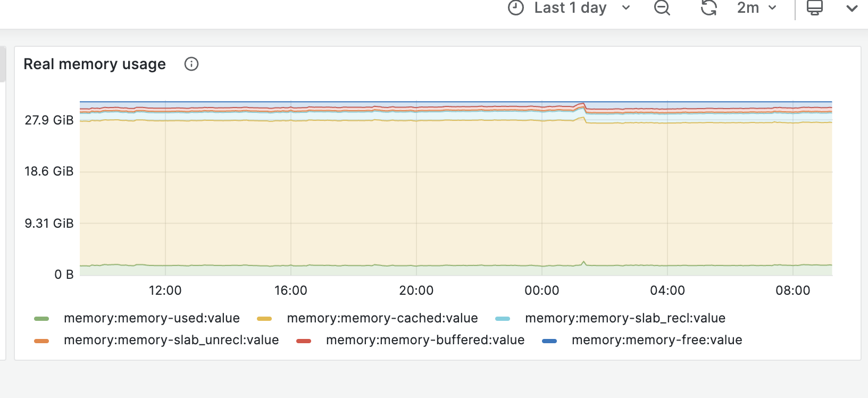Toggle memory-cached series in legend
Image resolution: width=868 pixels, height=398 pixels.
382,318
